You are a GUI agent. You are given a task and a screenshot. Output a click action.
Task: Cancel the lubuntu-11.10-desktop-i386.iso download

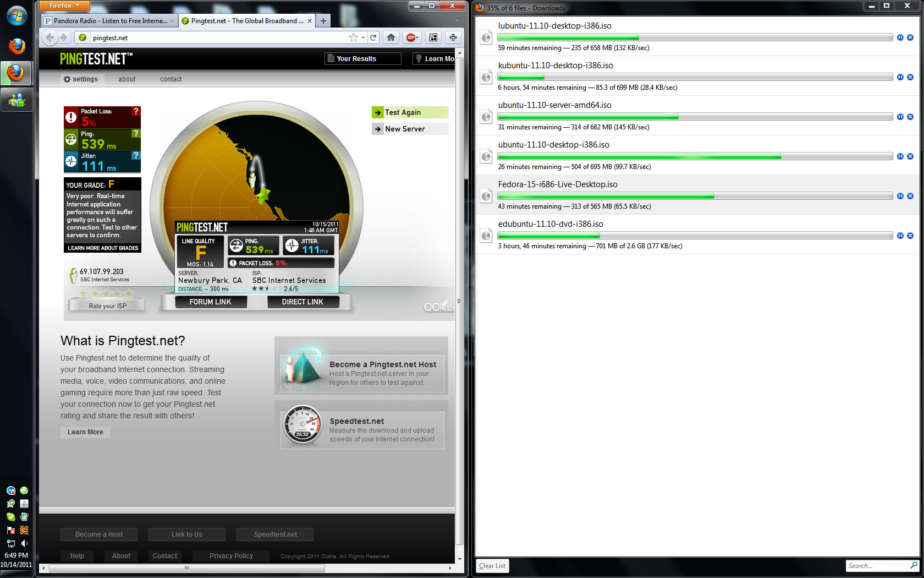[x=910, y=37]
